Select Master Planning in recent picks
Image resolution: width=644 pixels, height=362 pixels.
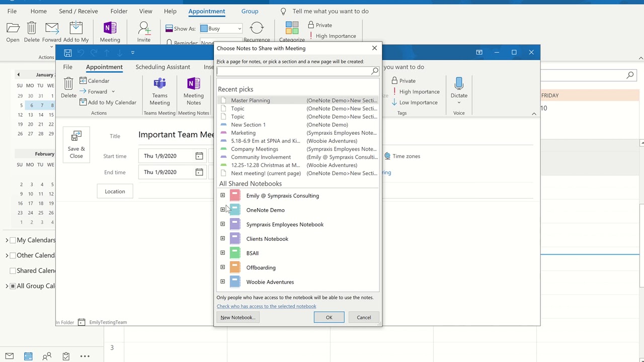[298, 101]
